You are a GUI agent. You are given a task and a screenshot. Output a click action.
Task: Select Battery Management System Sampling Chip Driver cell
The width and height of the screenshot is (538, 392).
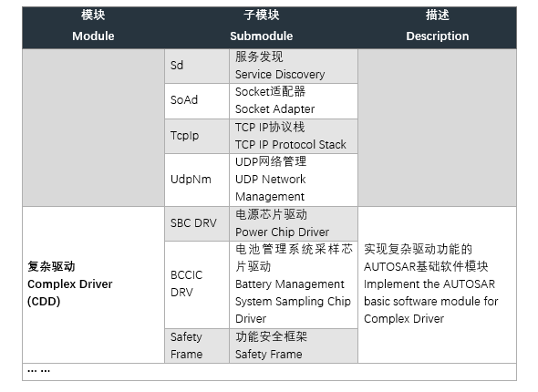click(294, 284)
